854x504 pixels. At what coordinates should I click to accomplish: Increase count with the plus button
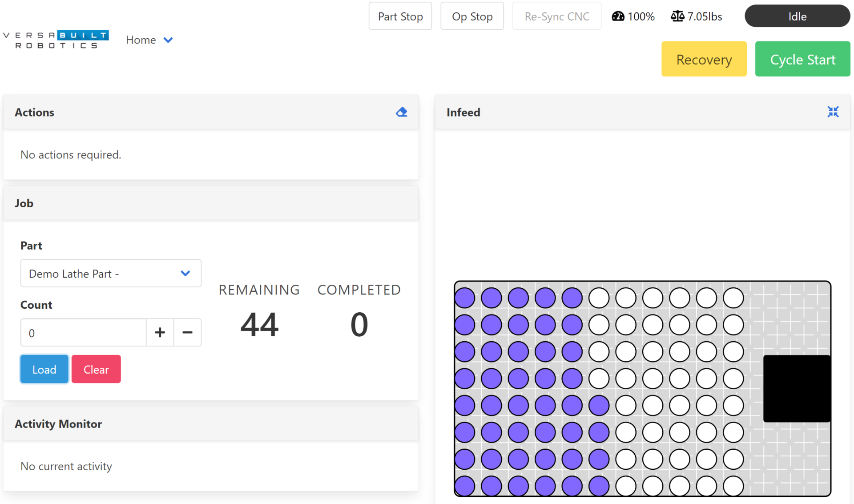[160, 332]
